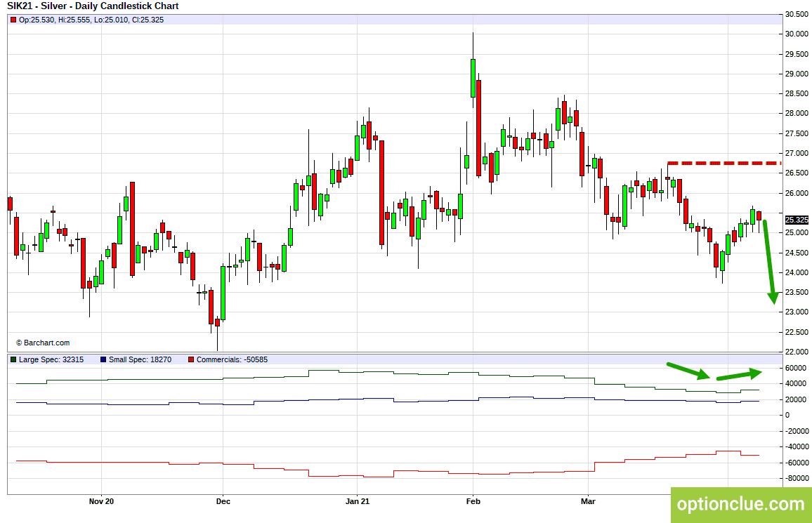This screenshot has width=812, height=523.
Task: Click the 'Commercials: -50585' legend label
Action: coord(232,359)
